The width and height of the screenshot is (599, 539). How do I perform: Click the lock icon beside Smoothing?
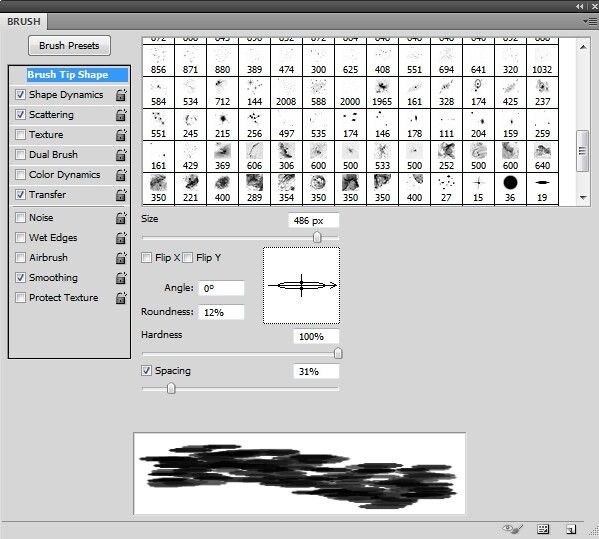pos(121,278)
